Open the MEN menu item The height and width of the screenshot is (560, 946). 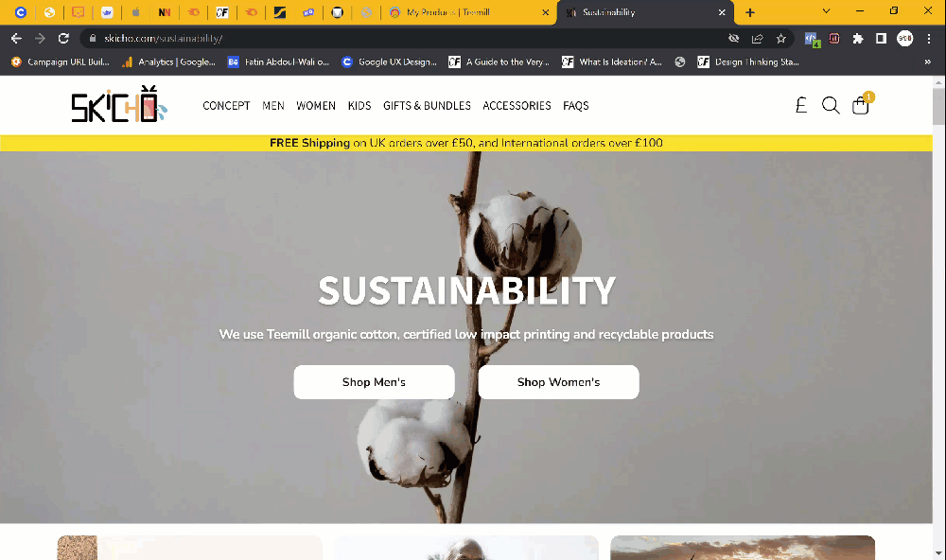(273, 106)
